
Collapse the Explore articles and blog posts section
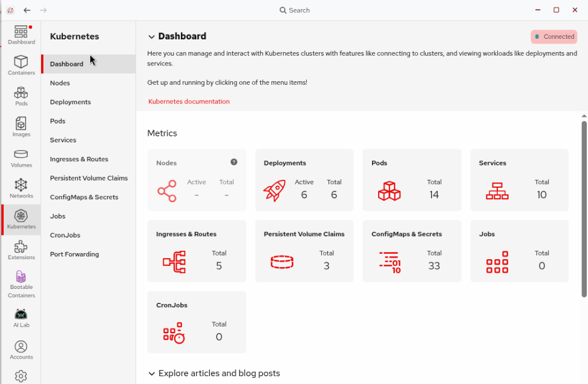(x=151, y=374)
